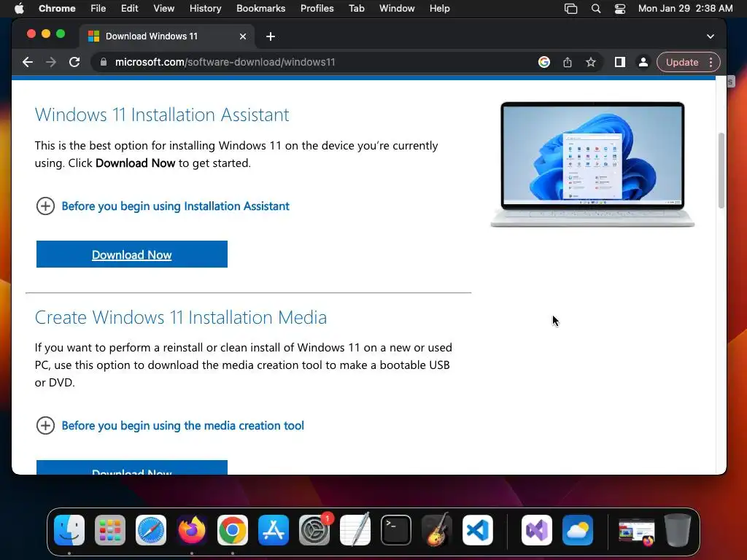Open the Tab menu
Image resolution: width=747 pixels, height=560 pixels.
356,9
